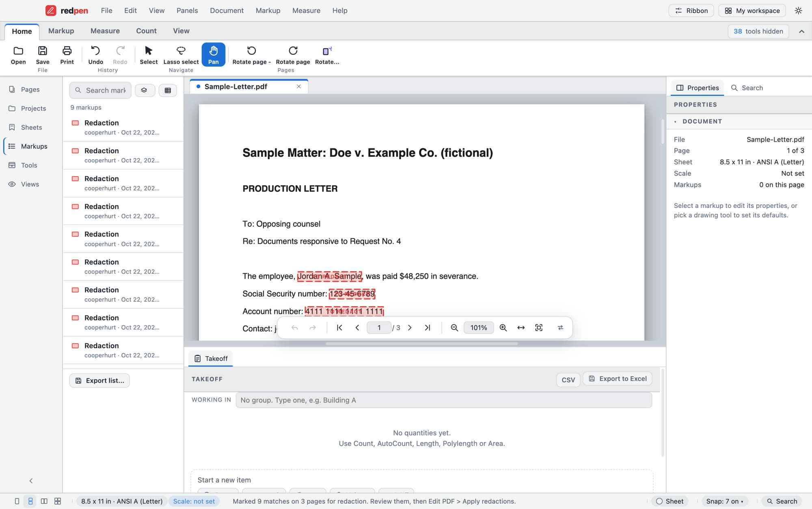
Task: Click Export to Excel button
Action: 618,379
